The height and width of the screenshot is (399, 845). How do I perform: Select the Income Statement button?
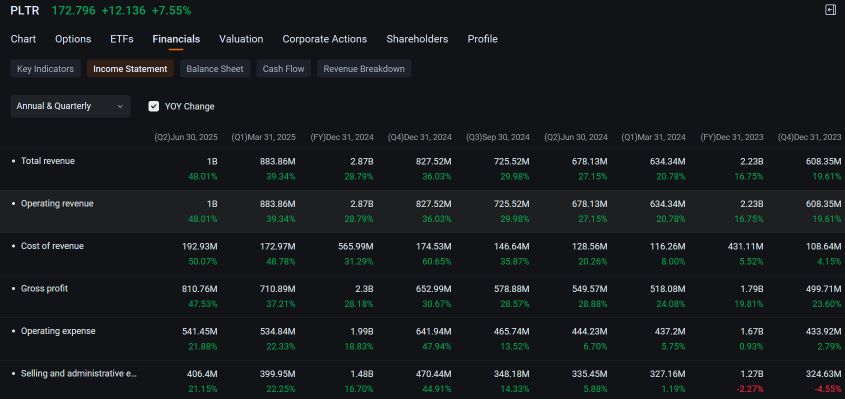pos(130,68)
